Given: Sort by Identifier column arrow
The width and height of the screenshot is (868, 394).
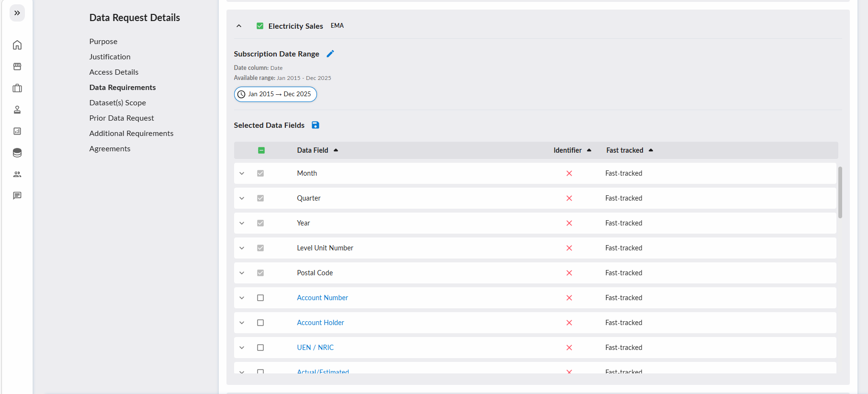Looking at the screenshot, I should point(589,150).
